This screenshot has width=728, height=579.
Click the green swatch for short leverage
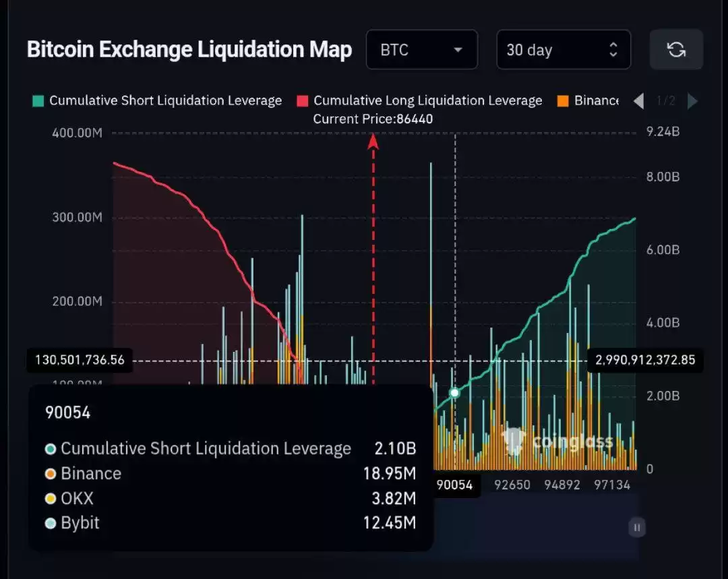coord(38,100)
